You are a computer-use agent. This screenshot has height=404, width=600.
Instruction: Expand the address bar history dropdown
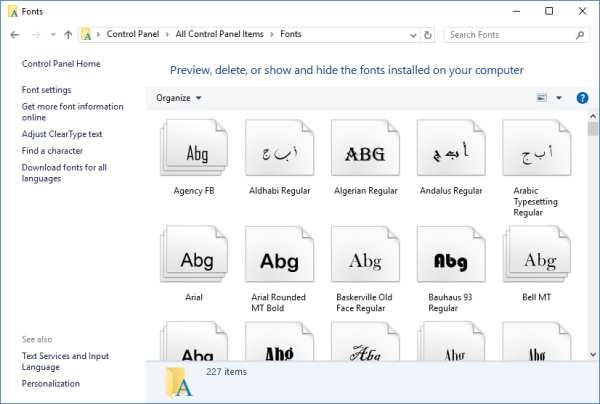pos(413,35)
